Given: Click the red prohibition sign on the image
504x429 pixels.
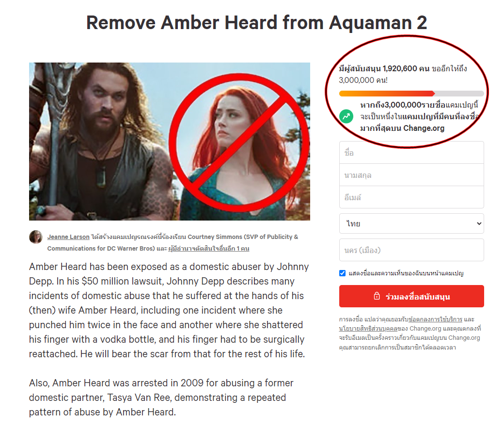Looking at the screenshot, I should click(x=239, y=143).
